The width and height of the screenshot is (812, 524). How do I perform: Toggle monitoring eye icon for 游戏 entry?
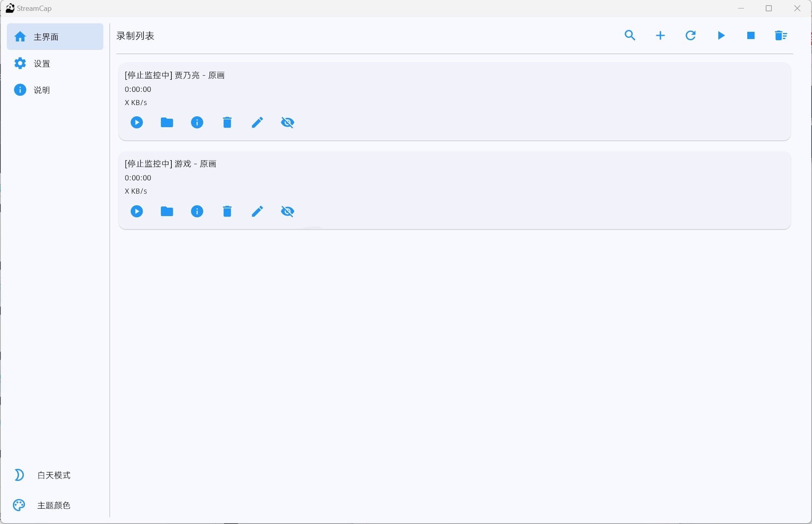[x=288, y=211]
